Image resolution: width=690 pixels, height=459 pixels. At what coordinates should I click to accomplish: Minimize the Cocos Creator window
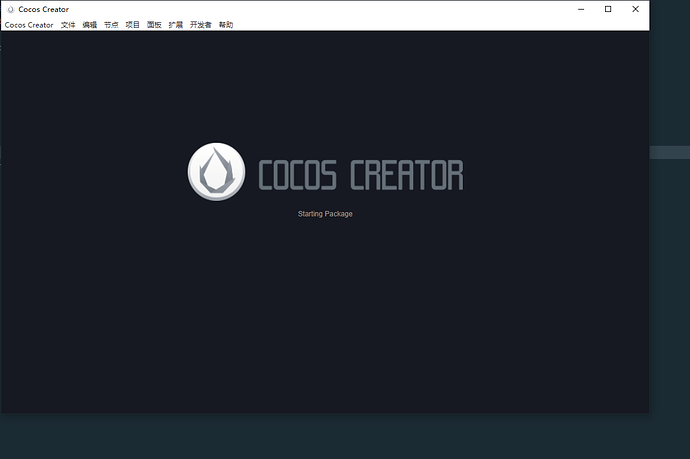pos(581,9)
